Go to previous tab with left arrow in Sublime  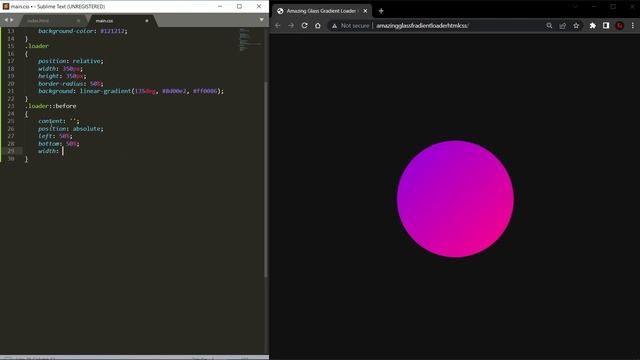[x=6, y=20]
